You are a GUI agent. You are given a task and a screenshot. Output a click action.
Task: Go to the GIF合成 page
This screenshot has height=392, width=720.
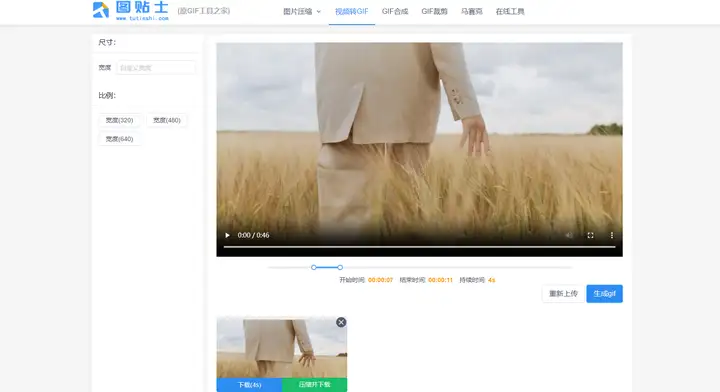click(x=395, y=11)
